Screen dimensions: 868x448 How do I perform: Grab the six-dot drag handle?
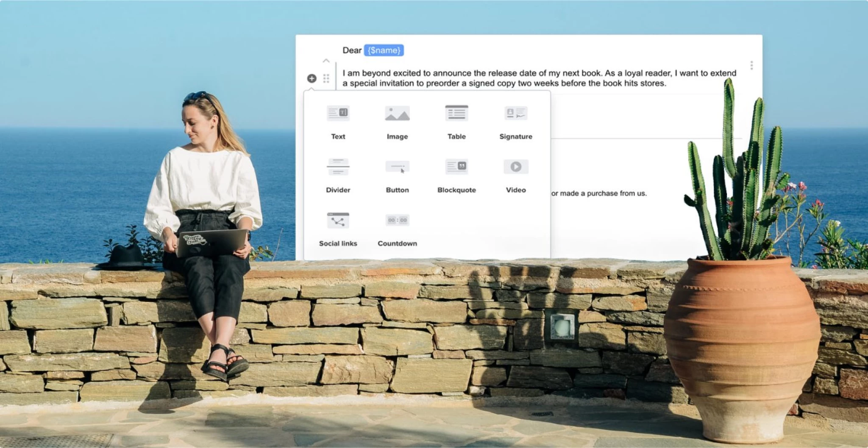coord(326,78)
